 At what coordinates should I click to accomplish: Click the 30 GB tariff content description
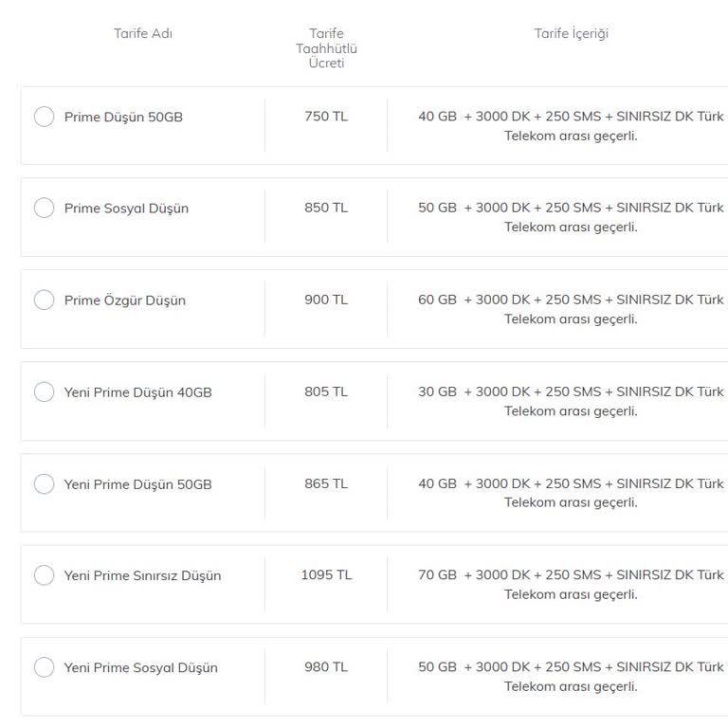(571, 401)
